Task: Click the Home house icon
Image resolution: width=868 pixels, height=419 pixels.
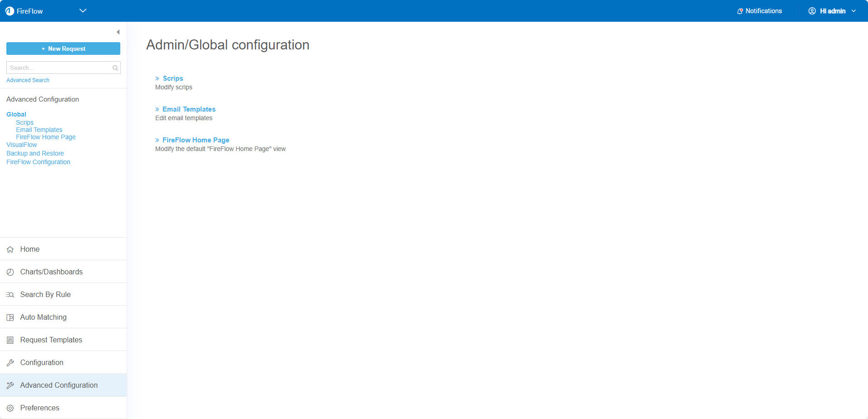Action: (x=10, y=249)
